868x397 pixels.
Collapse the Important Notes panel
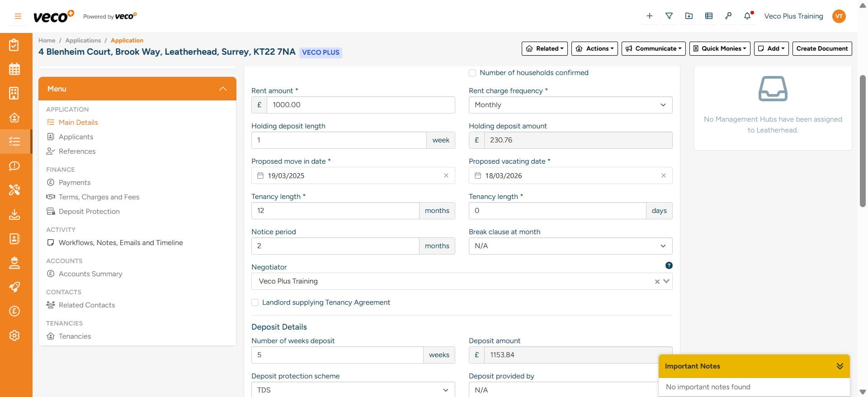[x=840, y=366]
